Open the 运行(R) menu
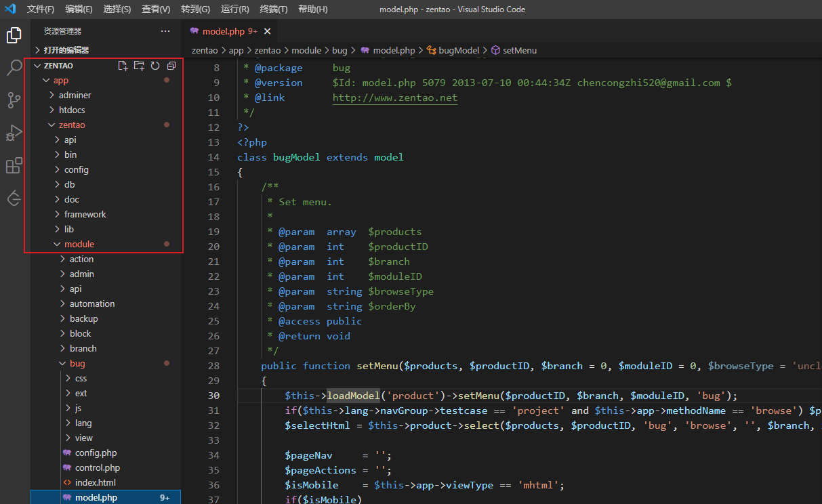This screenshot has width=822, height=504. pos(235,9)
